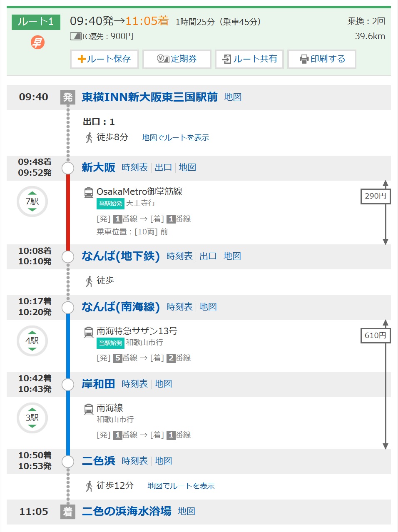This screenshot has width=398, height=532.
Task: Click the train icon beside 南海特急サザン13号
Action: [89, 332]
